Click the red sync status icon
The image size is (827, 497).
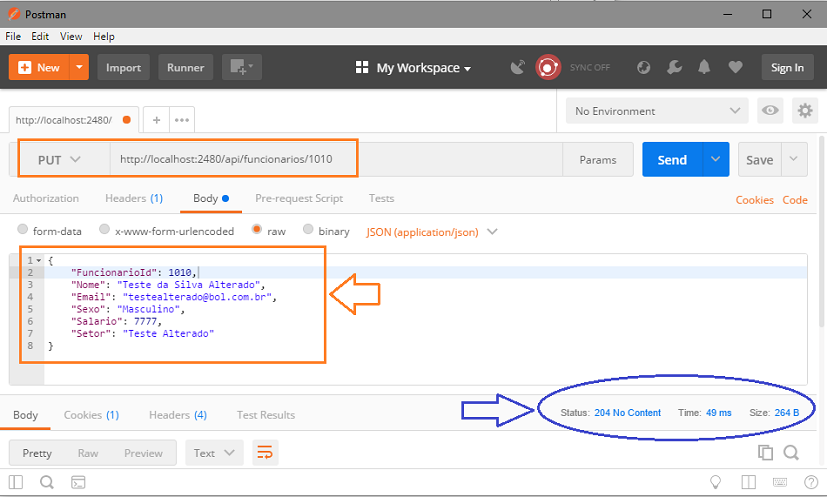point(548,68)
